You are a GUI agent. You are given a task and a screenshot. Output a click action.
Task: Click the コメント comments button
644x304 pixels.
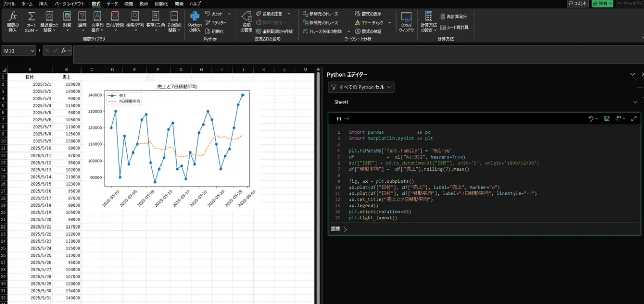coord(577,4)
